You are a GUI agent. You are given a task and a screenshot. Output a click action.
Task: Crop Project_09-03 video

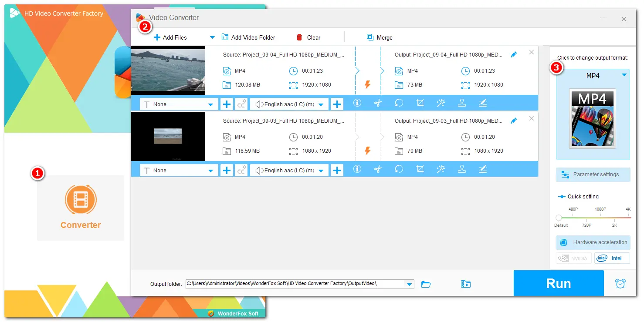420,169
